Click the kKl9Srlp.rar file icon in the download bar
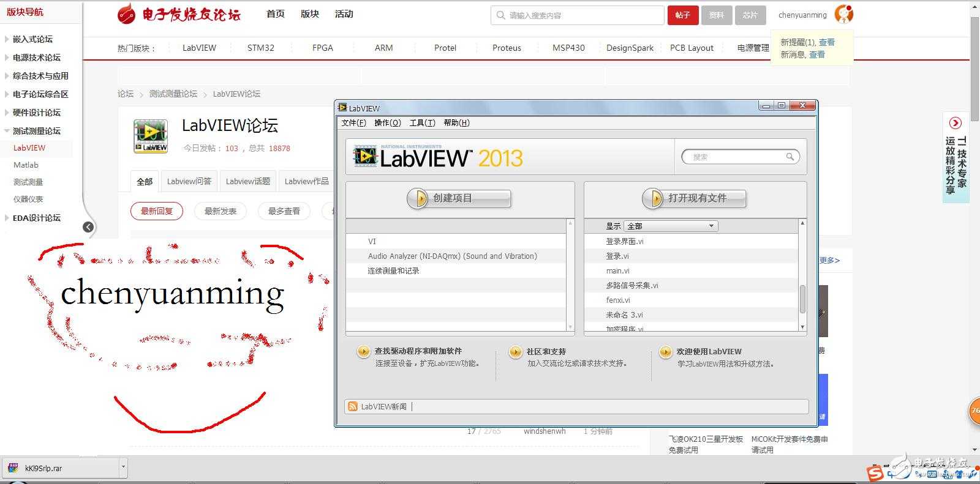This screenshot has height=484, width=980. tap(12, 468)
